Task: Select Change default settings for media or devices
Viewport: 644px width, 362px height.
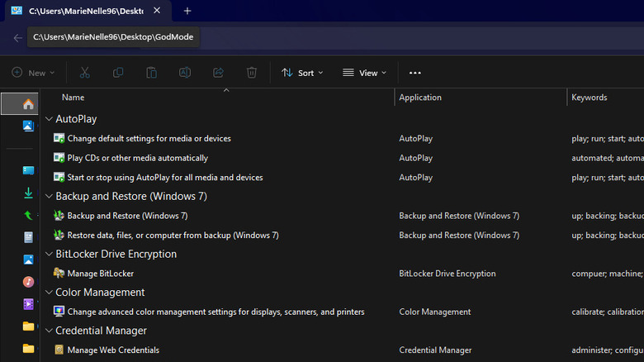Action: click(149, 139)
